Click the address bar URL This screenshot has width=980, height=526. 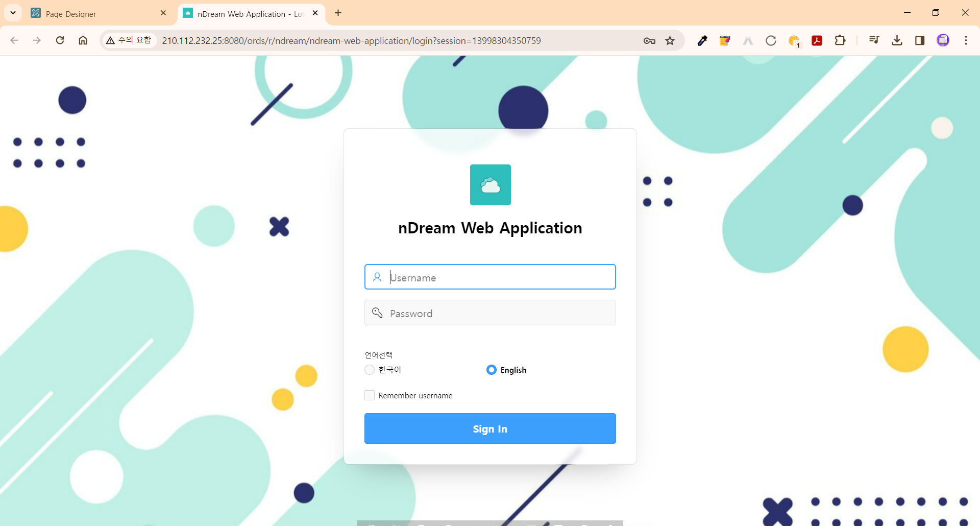pyautogui.click(x=351, y=40)
